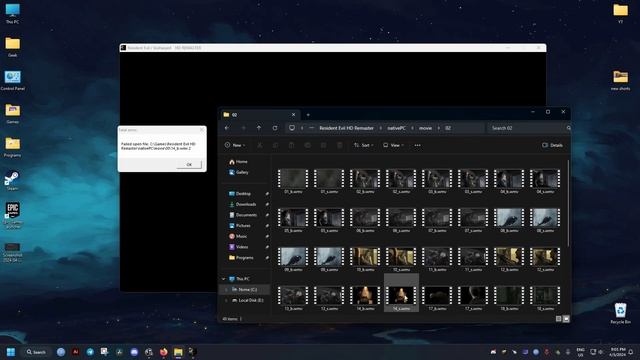The width and height of the screenshot is (640, 360).
Task: Click the search magnifier in Explorer
Action: point(568,128)
